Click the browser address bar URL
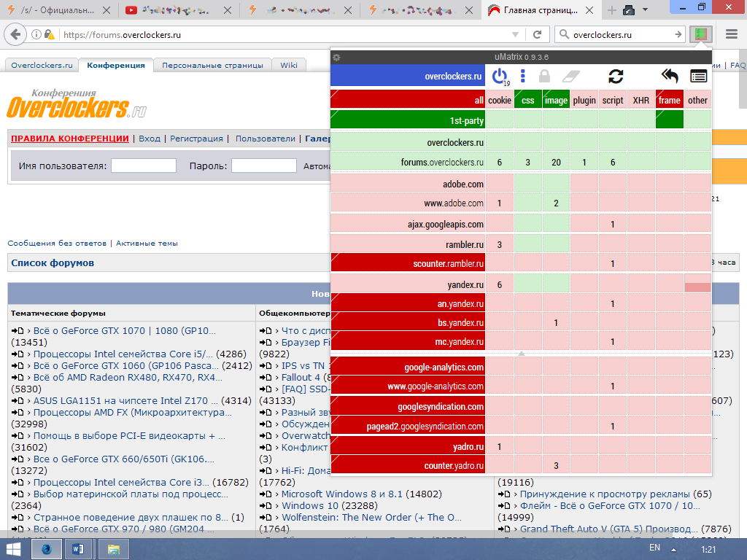This screenshot has width=747, height=560. pyautogui.click(x=284, y=34)
